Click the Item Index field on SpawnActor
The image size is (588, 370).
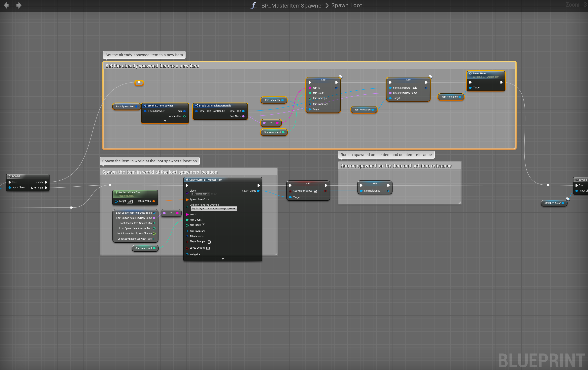point(203,225)
